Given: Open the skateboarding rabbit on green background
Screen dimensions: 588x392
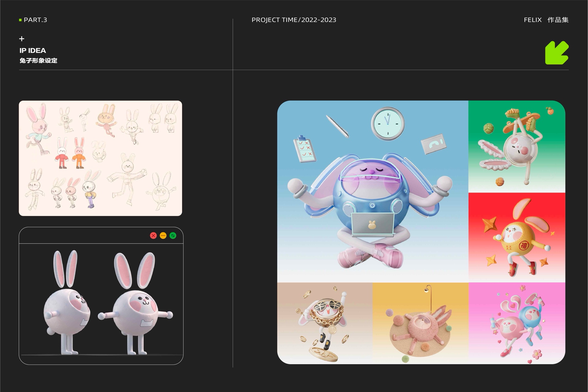Looking at the screenshot, I should pos(517,146).
